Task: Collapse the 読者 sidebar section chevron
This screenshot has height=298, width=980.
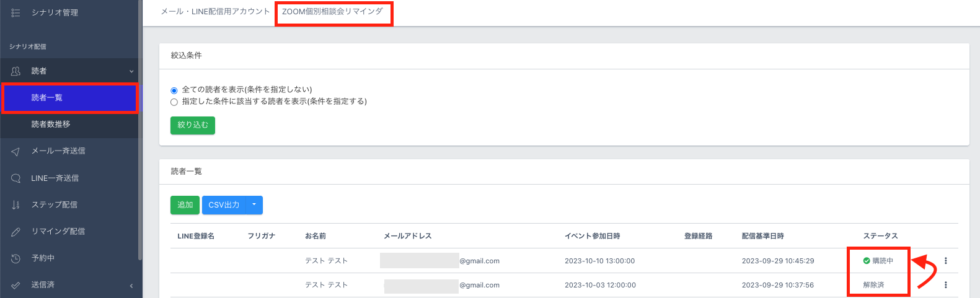Action: click(131, 71)
